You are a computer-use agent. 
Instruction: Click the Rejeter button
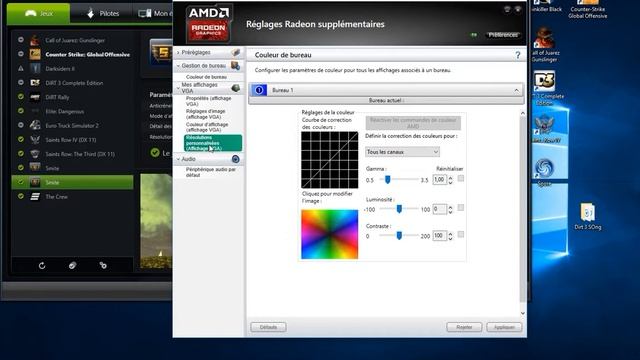[x=464, y=327]
